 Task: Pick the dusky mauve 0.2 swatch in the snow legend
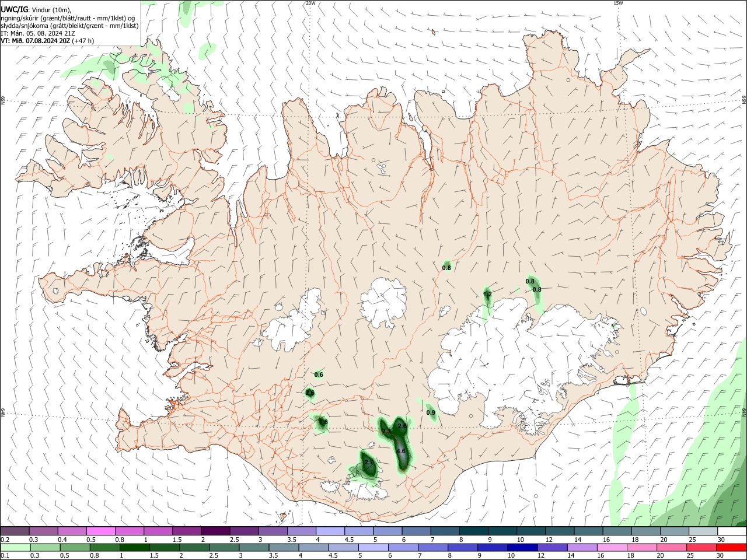click(x=15, y=531)
